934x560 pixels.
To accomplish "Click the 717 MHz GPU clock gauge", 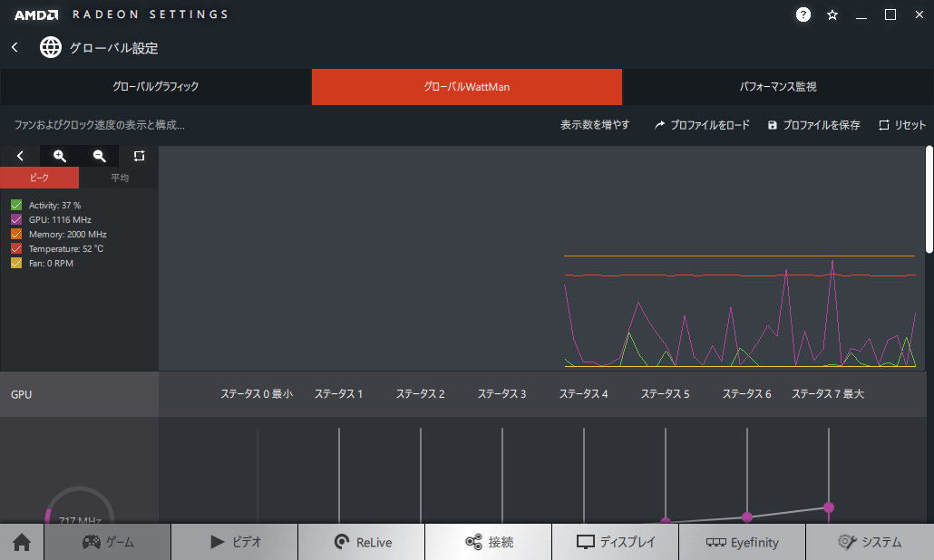I will (x=80, y=507).
